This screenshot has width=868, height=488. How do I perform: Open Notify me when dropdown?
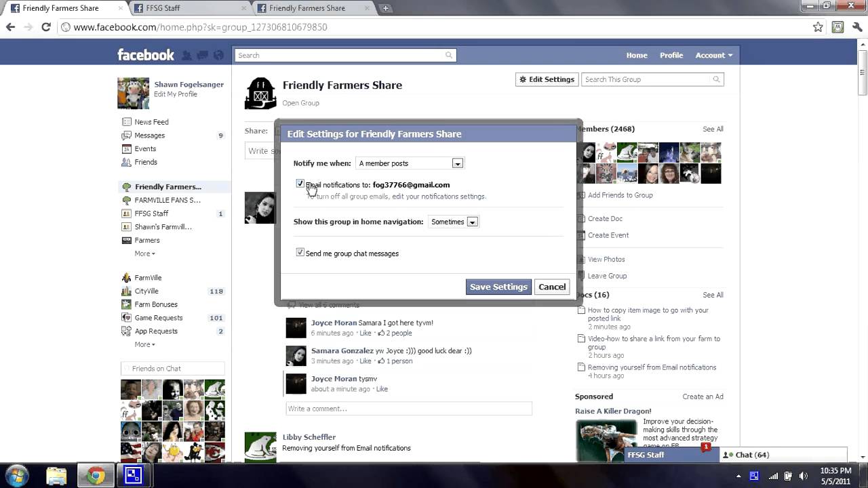pos(410,163)
